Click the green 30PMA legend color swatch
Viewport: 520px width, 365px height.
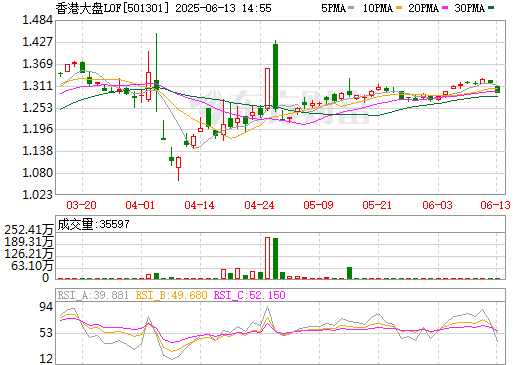tap(491, 8)
